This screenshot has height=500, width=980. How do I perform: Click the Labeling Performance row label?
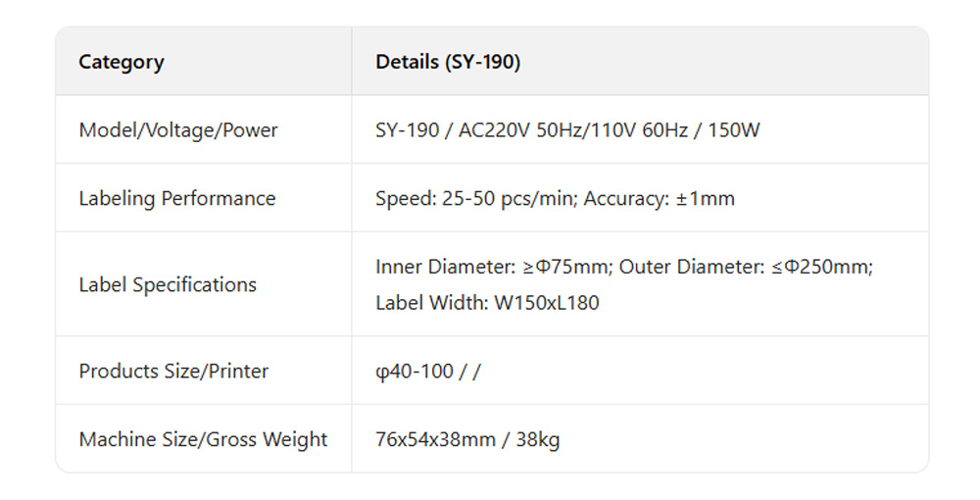coord(177,198)
